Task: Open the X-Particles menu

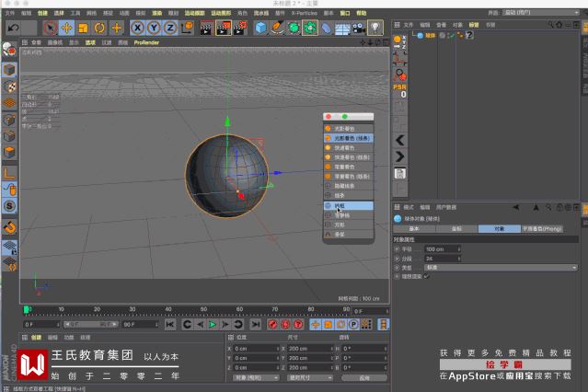Action: [305, 13]
